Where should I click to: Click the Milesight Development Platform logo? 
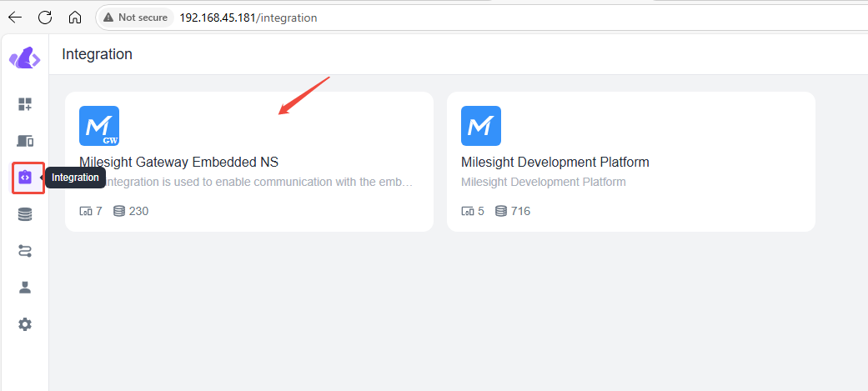pos(481,126)
